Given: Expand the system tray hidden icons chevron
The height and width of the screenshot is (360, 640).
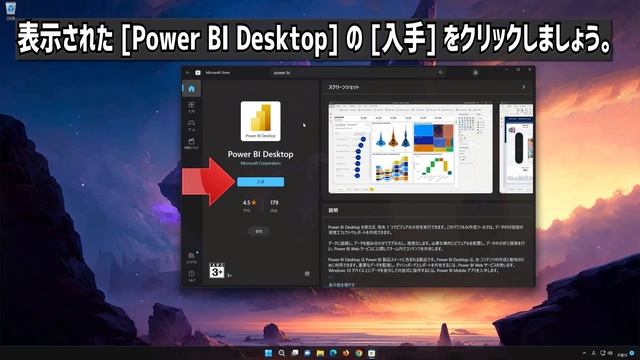Looking at the screenshot, I should click(x=584, y=353).
